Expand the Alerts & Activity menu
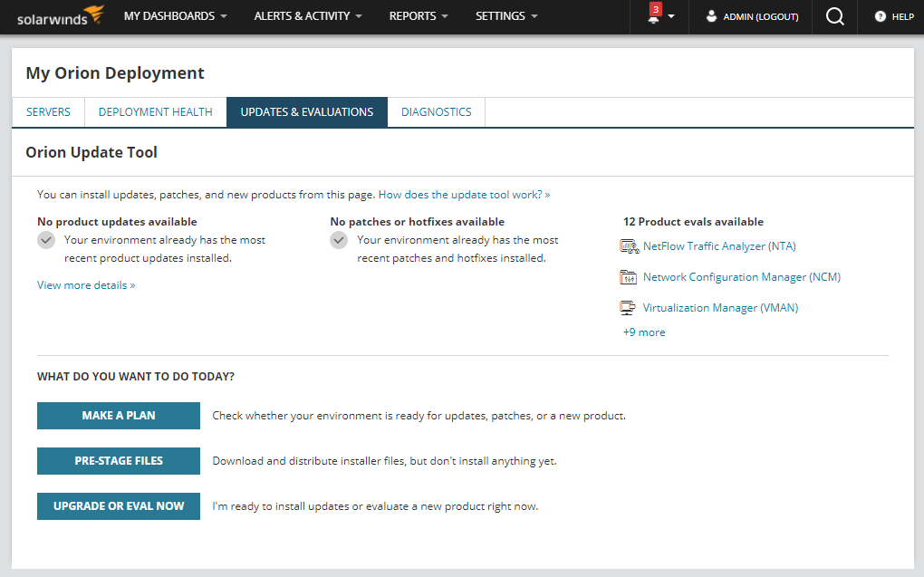Image resolution: width=924 pixels, height=577 pixels. click(x=308, y=16)
